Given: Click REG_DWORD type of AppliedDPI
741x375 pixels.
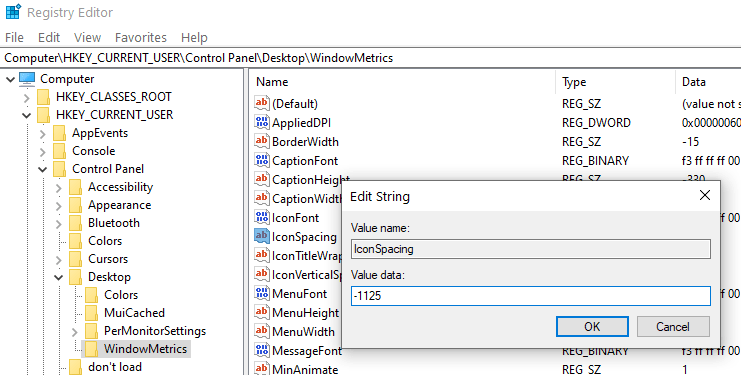Looking at the screenshot, I should (x=596, y=123).
